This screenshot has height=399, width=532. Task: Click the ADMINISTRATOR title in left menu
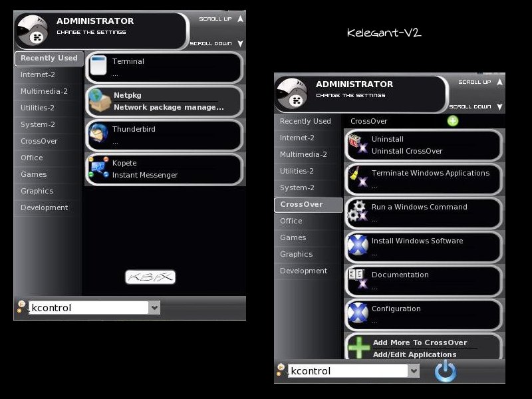(95, 21)
